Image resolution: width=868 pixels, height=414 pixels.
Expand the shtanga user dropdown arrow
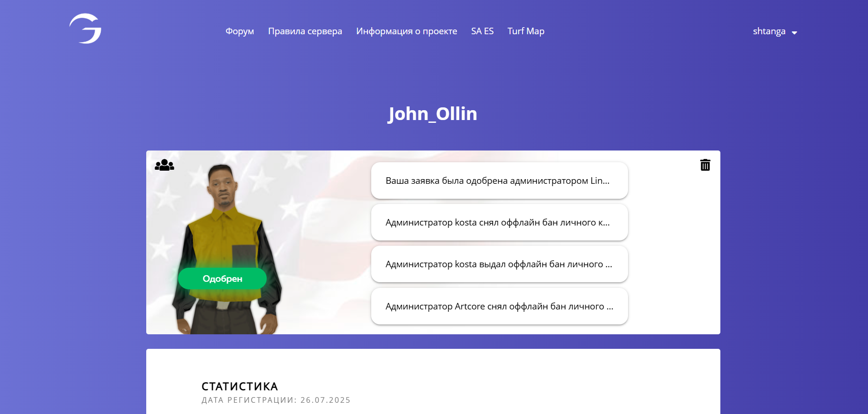[x=794, y=32]
